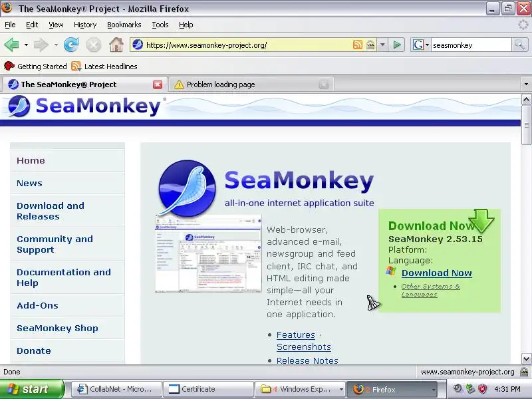532x399 pixels.
Task: Click the red shield tray icon
Action: tap(483, 389)
